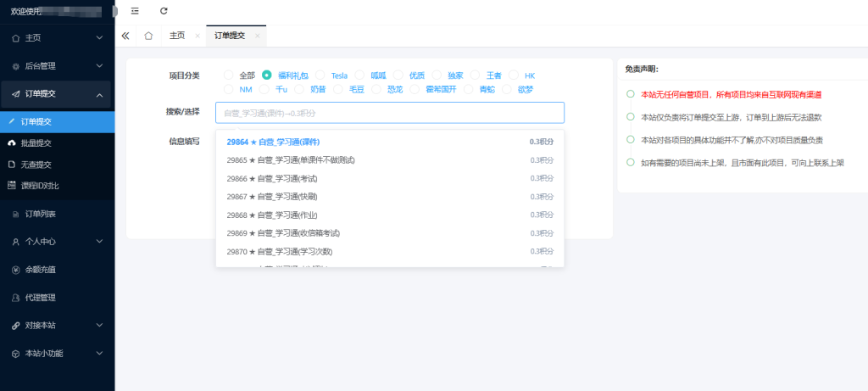Click the gear icon beside 后台管理

(15, 66)
